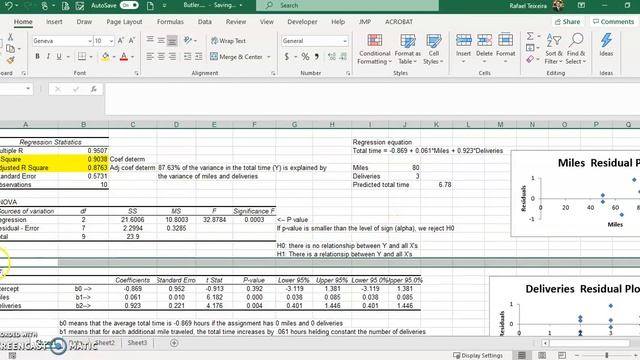Switch to Normal view
This screenshot has height=360, width=640.
(x=522, y=356)
